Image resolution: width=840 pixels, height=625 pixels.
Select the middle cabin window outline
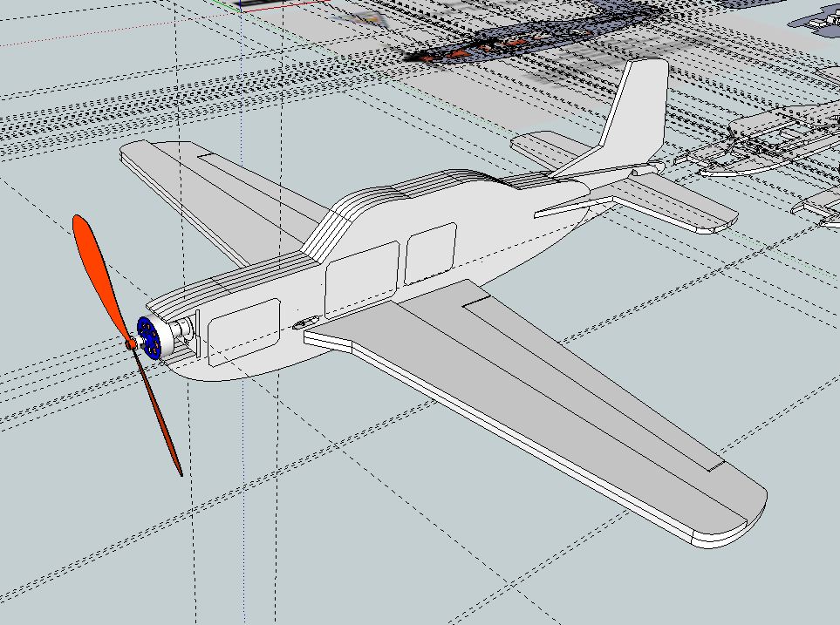(x=362, y=280)
